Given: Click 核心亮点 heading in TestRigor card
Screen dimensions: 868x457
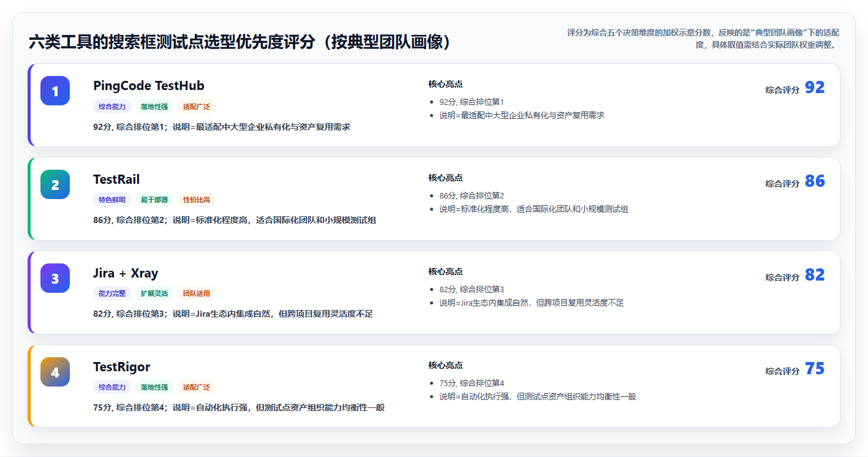Looking at the screenshot, I should coord(445,365).
